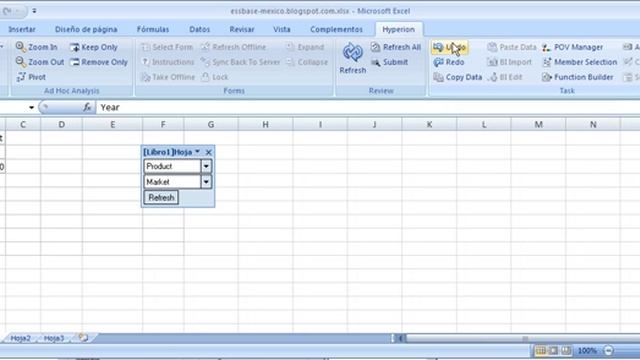Open the POV Manager
This screenshot has height=360, width=640.
point(572,47)
